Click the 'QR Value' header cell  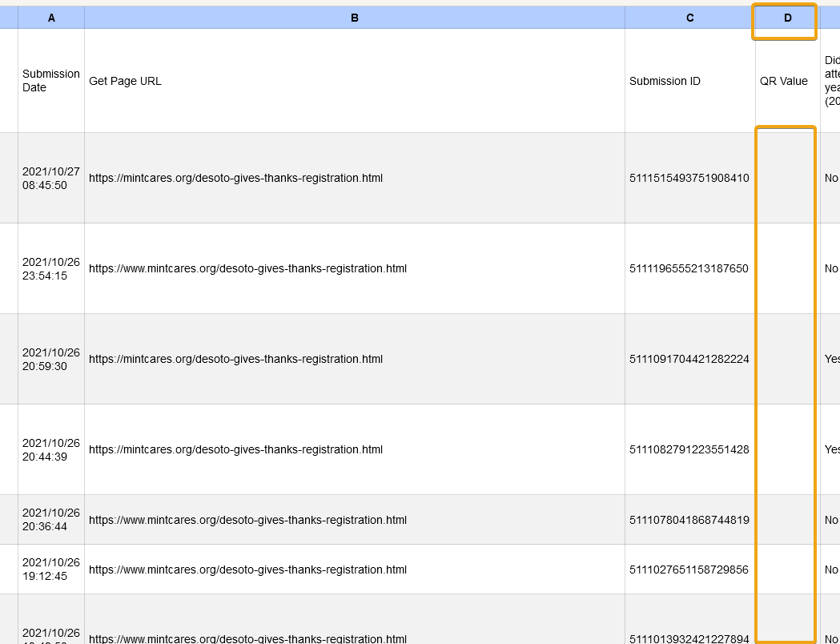pos(783,81)
